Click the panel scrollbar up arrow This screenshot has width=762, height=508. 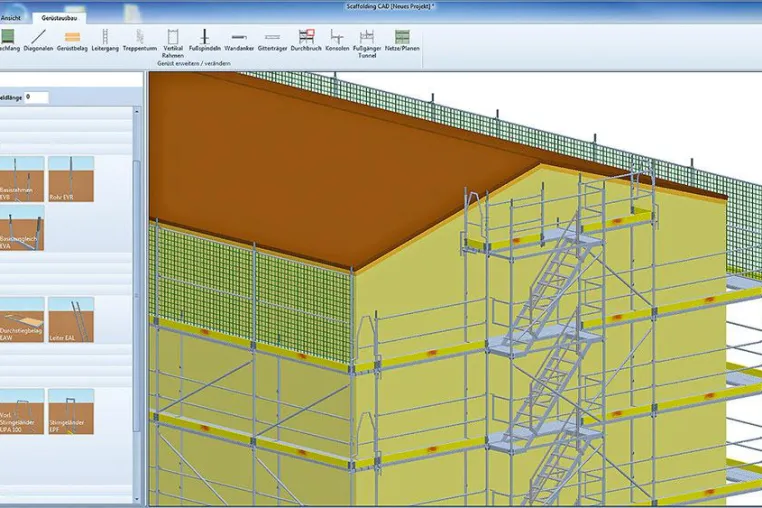(x=137, y=111)
